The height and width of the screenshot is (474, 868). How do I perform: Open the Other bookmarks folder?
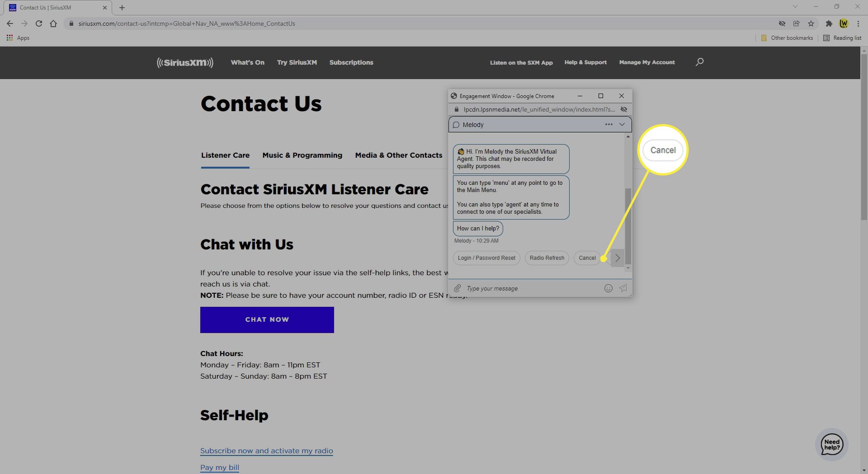[787, 38]
